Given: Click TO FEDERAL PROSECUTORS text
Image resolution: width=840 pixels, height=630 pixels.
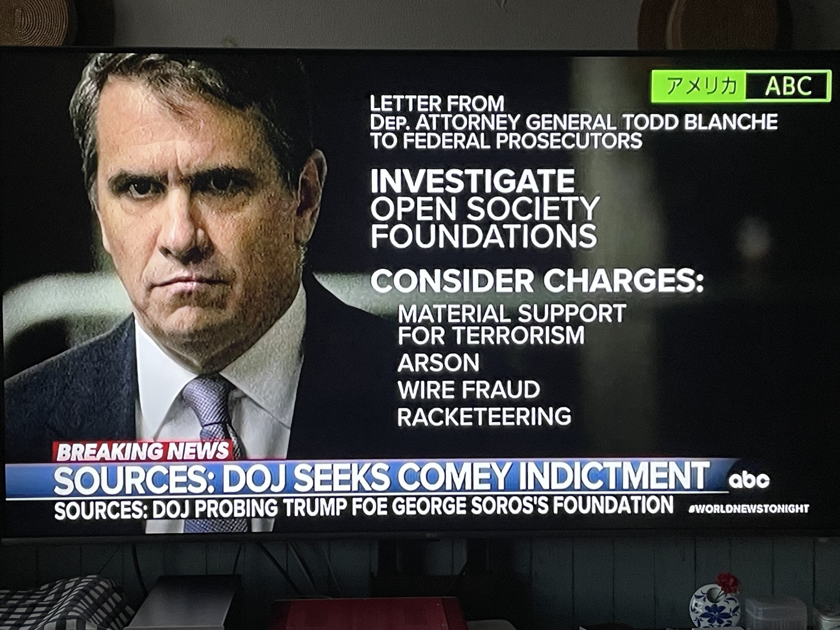Looking at the screenshot, I should pos(506,141).
